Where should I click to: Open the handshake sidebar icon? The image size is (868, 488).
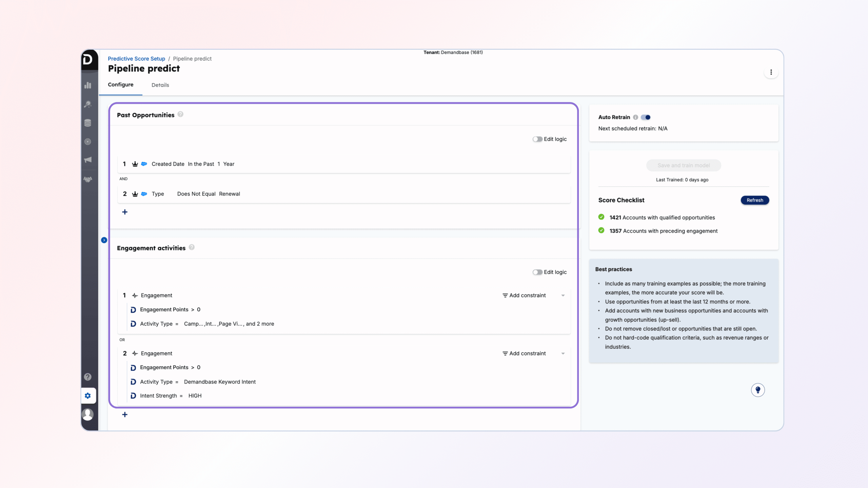[88, 179]
